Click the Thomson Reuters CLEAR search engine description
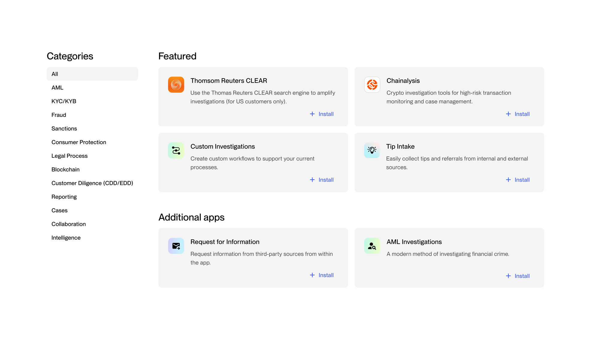599x364 pixels. 263,97
